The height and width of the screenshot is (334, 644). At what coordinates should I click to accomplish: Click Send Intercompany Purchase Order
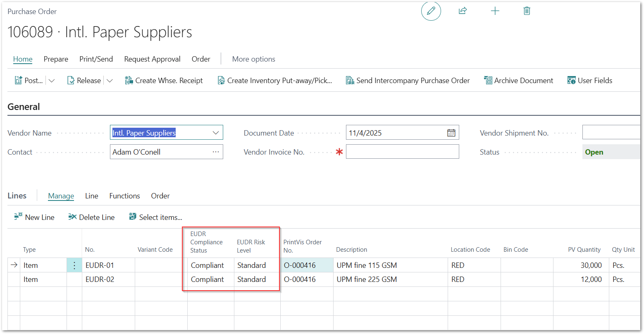(x=408, y=81)
